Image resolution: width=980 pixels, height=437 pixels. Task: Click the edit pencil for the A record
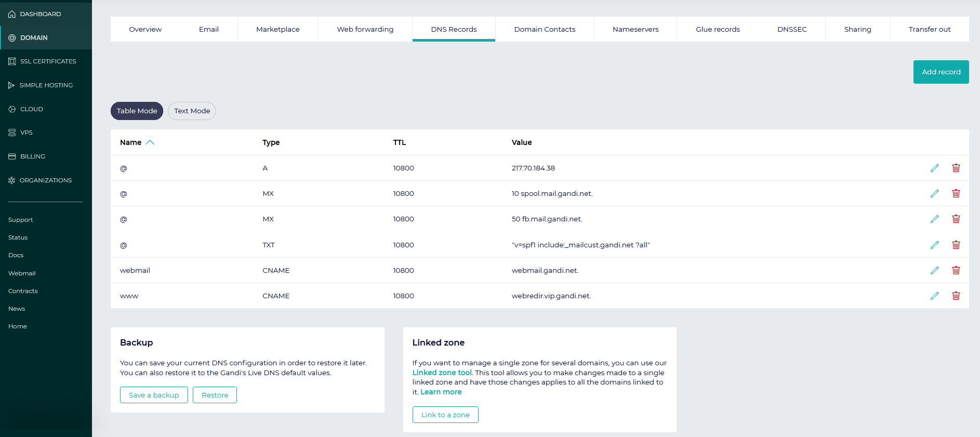click(x=934, y=168)
